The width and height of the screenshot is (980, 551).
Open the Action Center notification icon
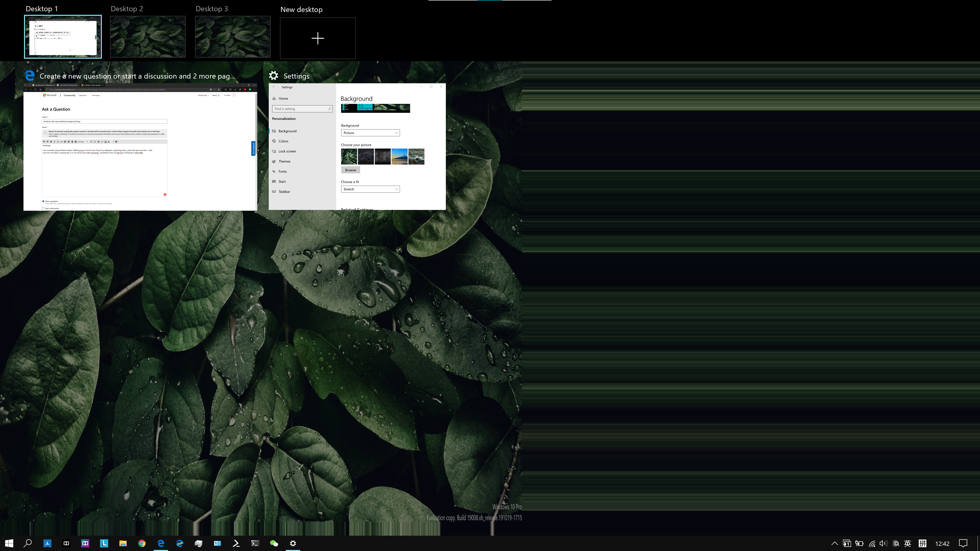click(963, 543)
